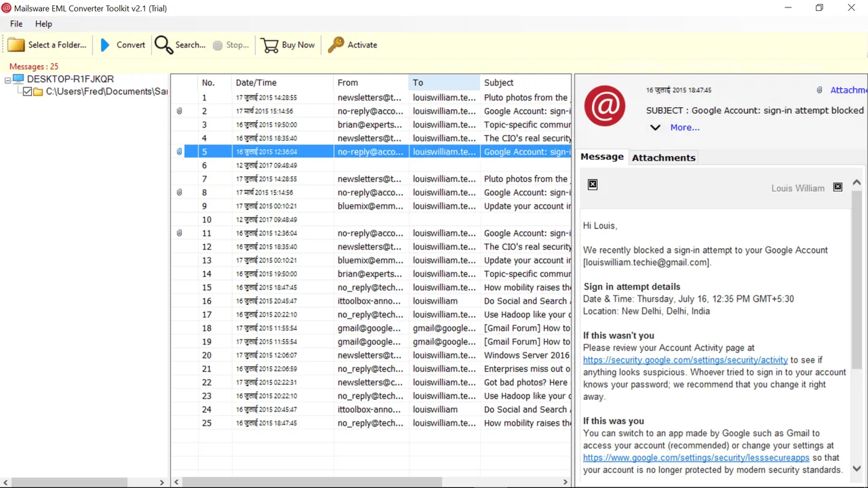Sort by the Subject column header
The height and width of the screenshot is (488, 868).
tap(526, 83)
